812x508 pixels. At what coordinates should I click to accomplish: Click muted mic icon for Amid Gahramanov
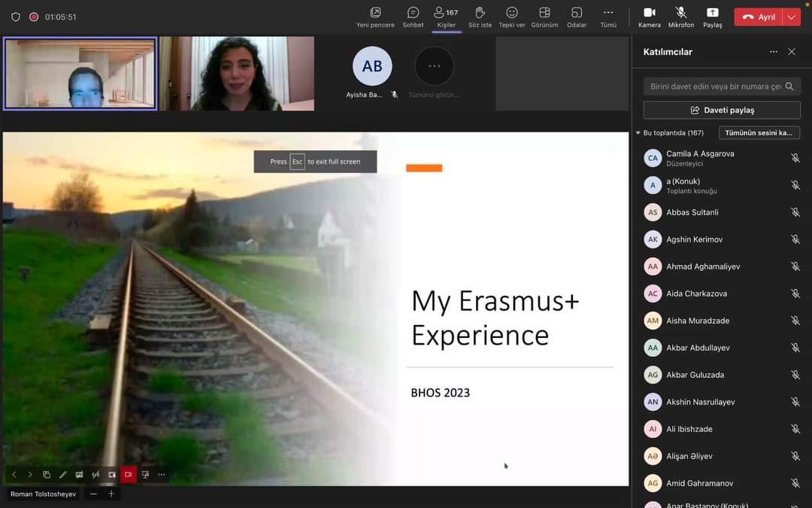795,483
